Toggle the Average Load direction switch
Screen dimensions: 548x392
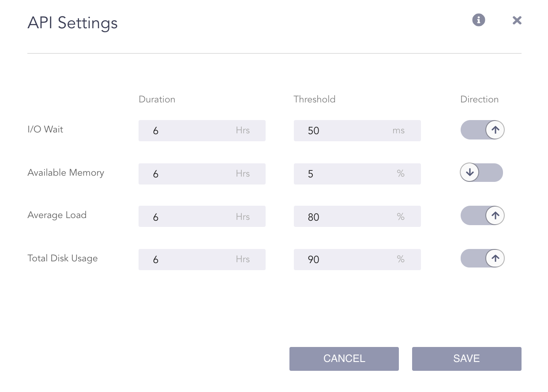click(482, 215)
